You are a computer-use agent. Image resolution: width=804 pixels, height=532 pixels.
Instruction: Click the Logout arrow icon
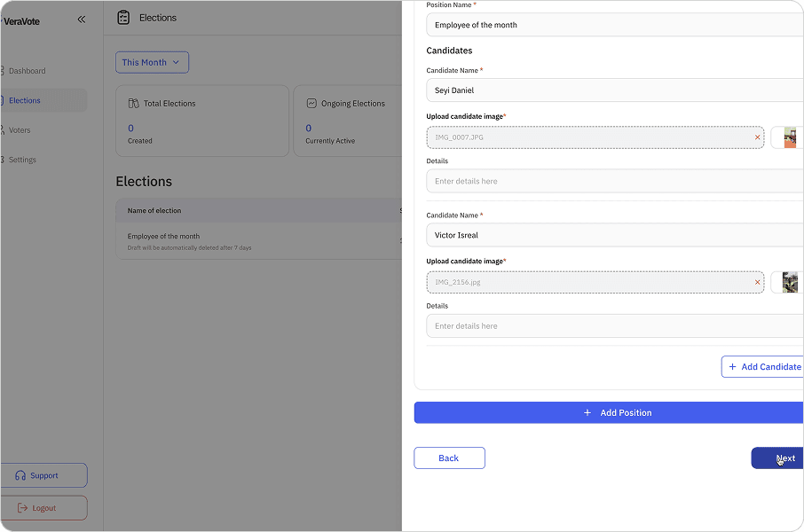22,508
